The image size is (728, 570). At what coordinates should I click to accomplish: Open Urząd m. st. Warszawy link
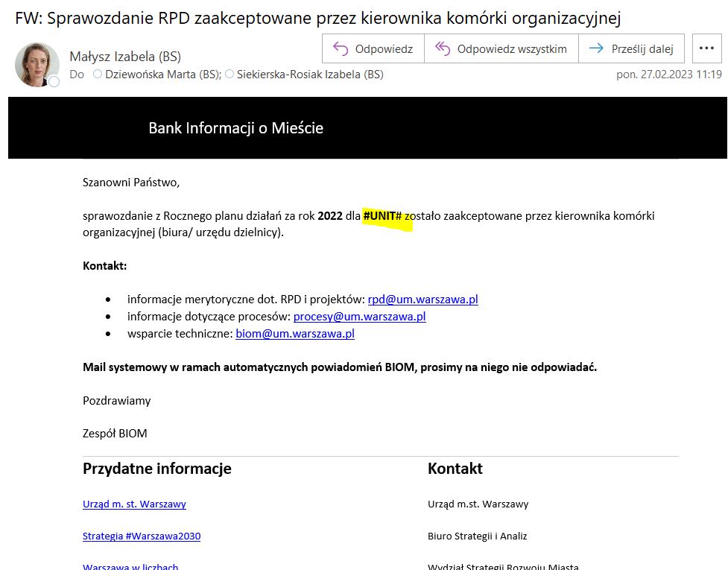(134, 504)
